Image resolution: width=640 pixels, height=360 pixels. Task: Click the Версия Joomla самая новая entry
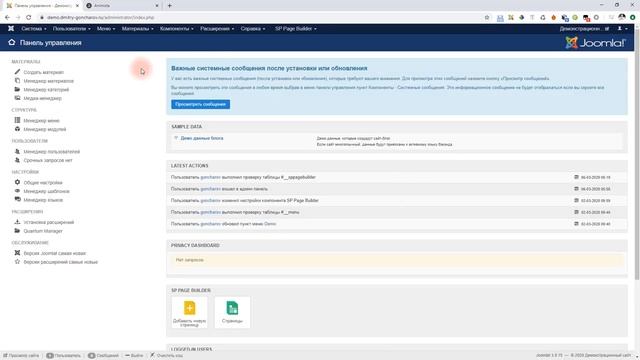[x=55, y=253]
